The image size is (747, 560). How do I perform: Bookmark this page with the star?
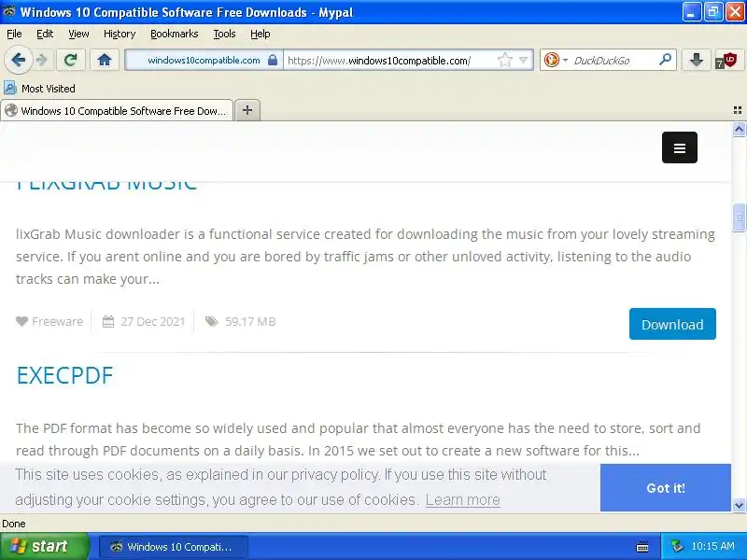click(x=504, y=60)
